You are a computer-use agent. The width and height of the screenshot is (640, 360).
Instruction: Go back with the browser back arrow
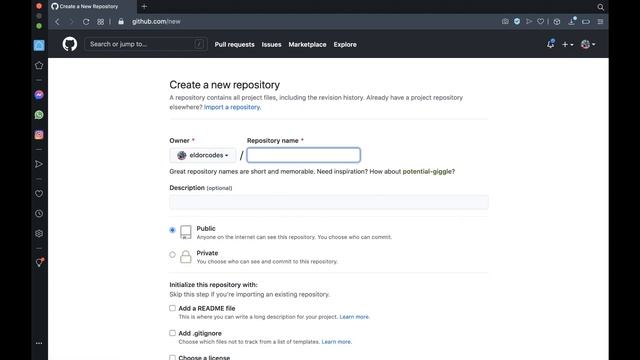58,22
